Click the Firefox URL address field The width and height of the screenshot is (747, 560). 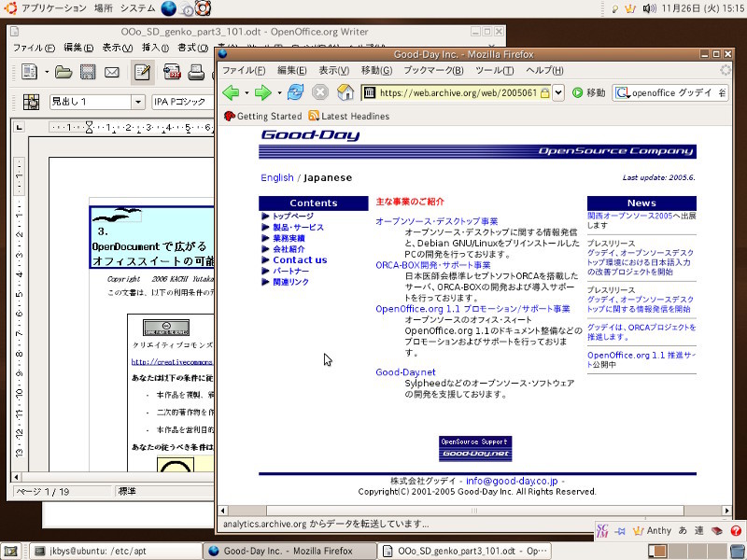(x=458, y=92)
